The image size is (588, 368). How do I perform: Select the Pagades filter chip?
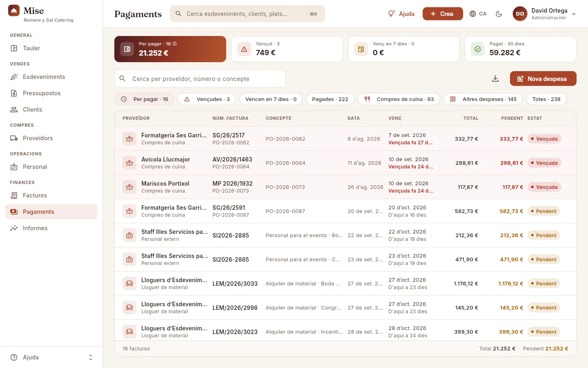pyautogui.click(x=330, y=99)
